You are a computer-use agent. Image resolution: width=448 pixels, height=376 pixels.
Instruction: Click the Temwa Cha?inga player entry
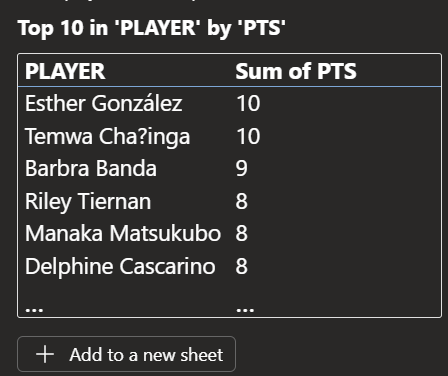pyautogui.click(x=108, y=136)
